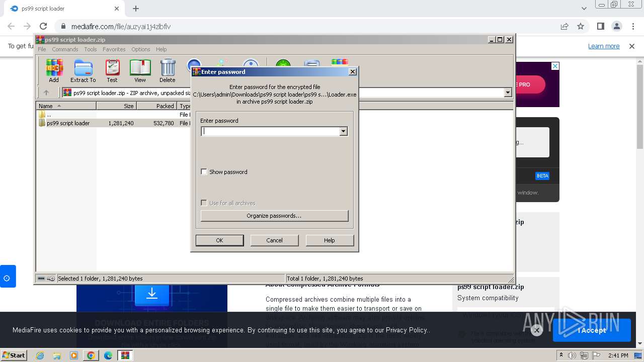644x362 pixels.
Task: Dismiss the browser info bar with X
Action: tap(632, 46)
